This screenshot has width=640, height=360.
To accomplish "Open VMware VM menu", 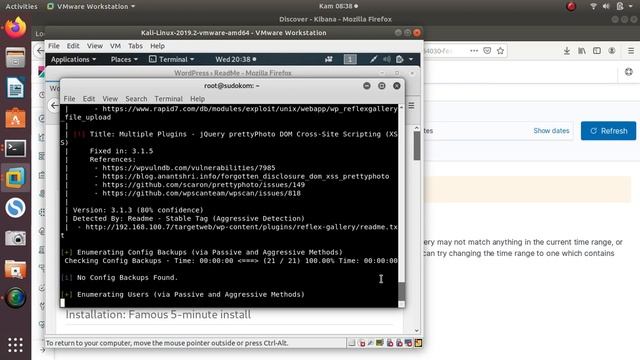I will (115, 46).
